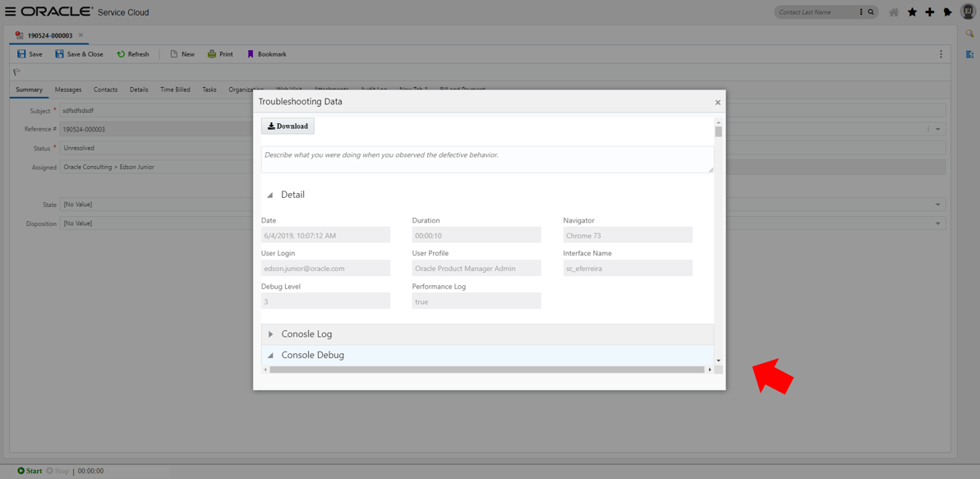This screenshot has height=479, width=980.
Task: Stop the timer in status bar
Action: (58, 471)
